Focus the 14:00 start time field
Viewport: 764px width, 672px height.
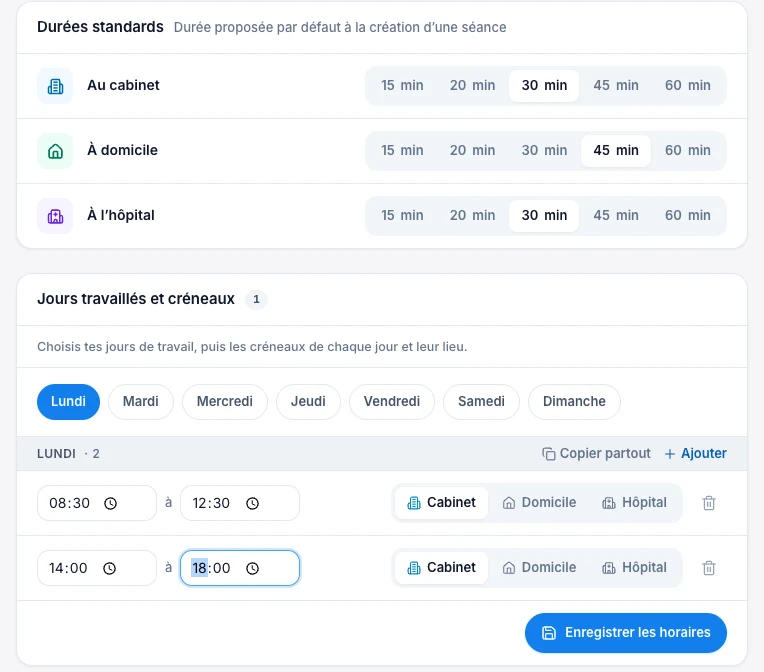pyautogui.click(x=97, y=568)
